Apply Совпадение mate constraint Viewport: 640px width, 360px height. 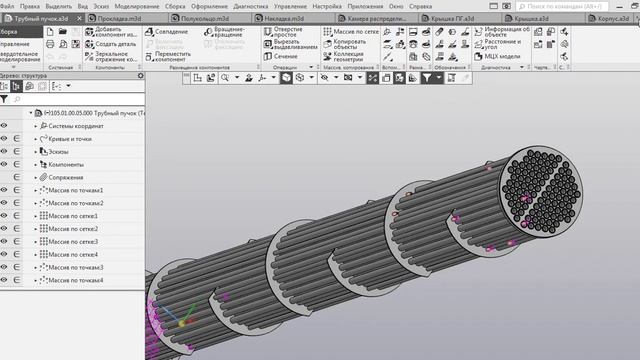click(167, 31)
